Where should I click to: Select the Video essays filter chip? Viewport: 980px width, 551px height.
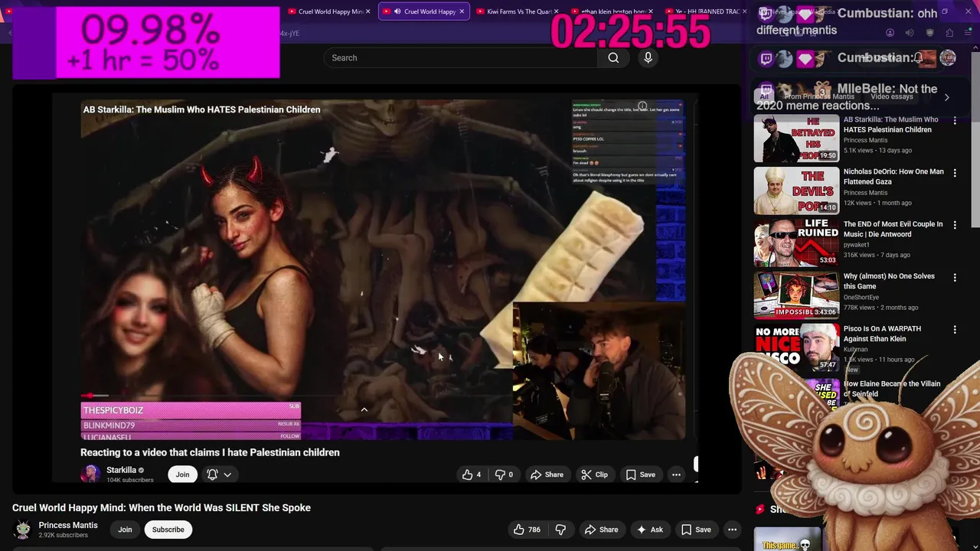pyautogui.click(x=891, y=97)
